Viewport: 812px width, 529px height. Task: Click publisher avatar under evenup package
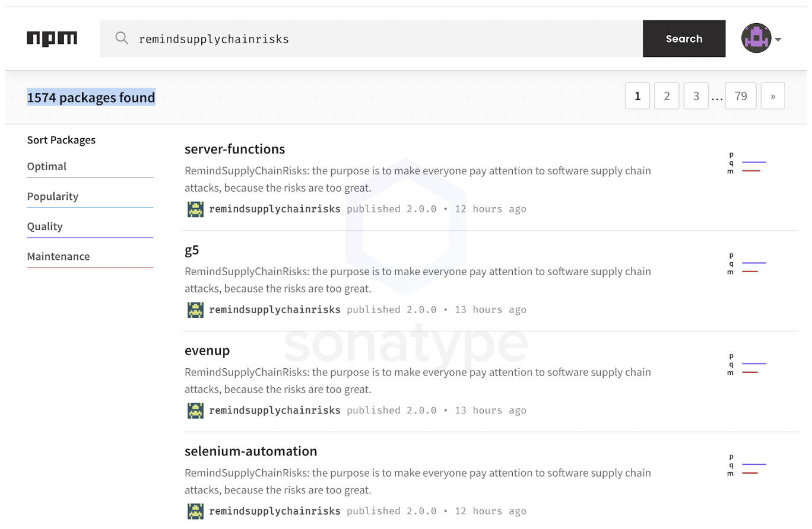point(195,410)
